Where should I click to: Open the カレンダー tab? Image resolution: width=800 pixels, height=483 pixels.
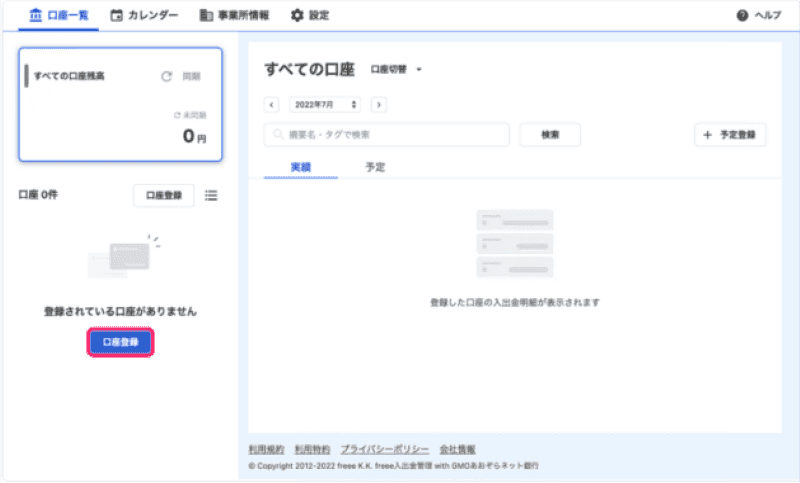(144, 15)
